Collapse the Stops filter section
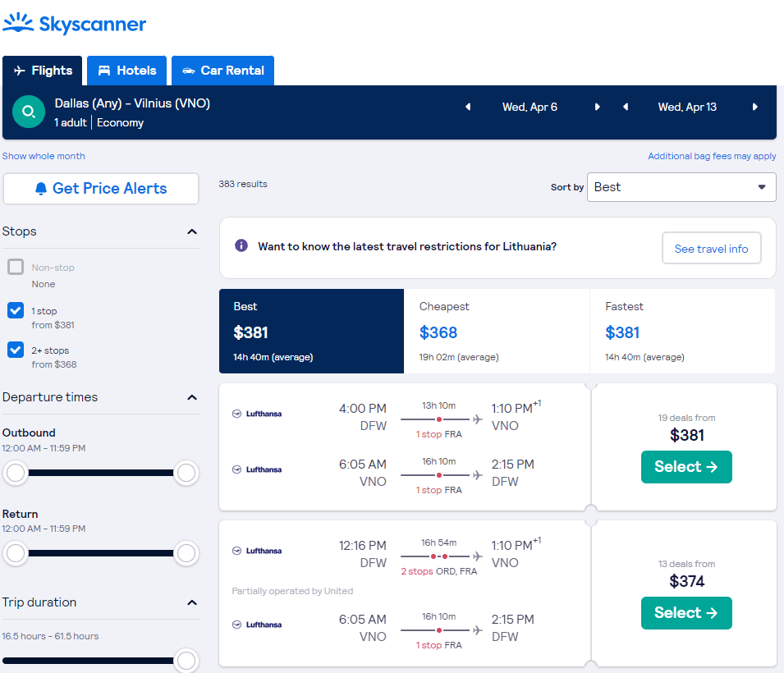This screenshot has width=784, height=673. (192, 231)
